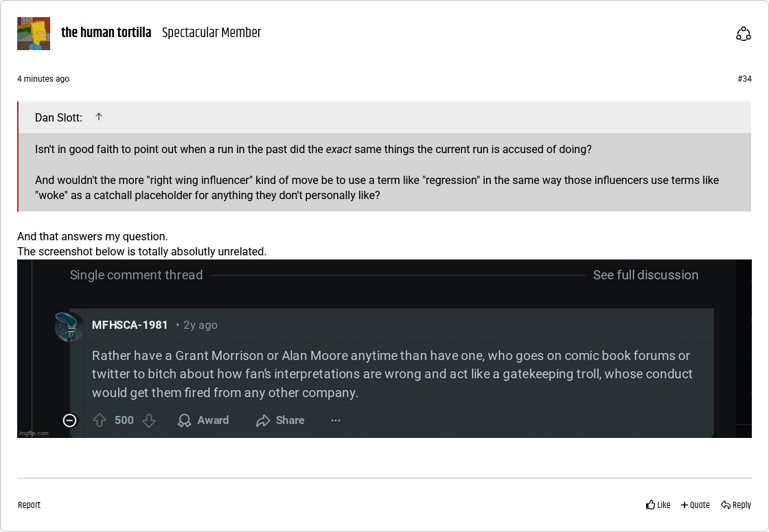Open the comment's more options ellipsis
The image size is (769, 532).
[x=336, y=420]
